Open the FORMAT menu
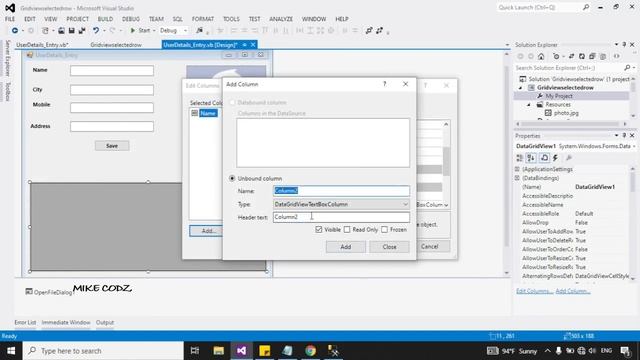This screenshot has width=640, height=360. (203, 19)
